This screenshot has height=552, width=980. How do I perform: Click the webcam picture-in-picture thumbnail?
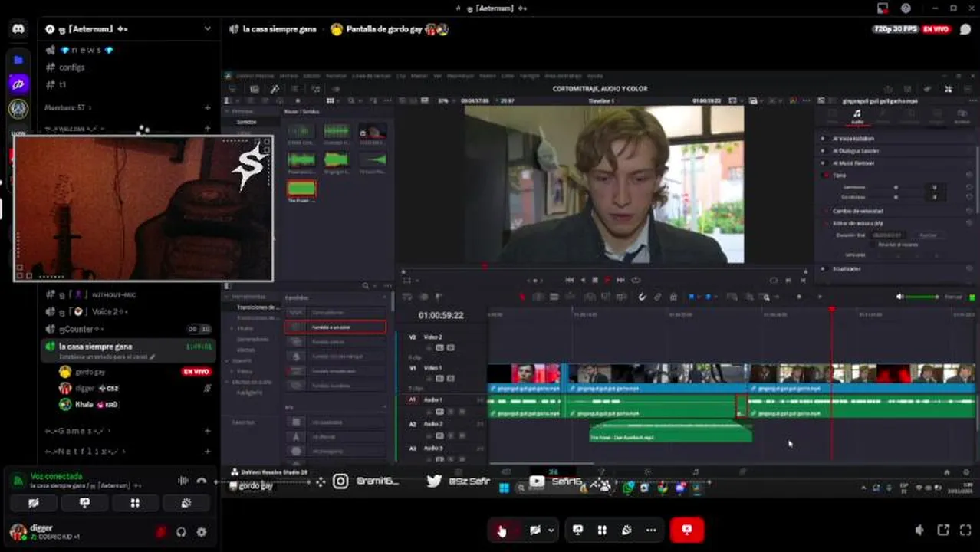pyautogui.click(x=143, y=209)
